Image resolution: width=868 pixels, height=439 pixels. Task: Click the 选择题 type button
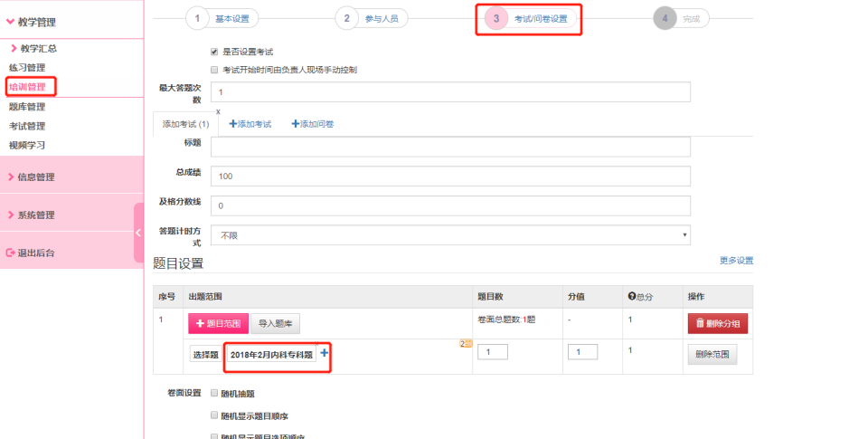[x=205, y=355]
